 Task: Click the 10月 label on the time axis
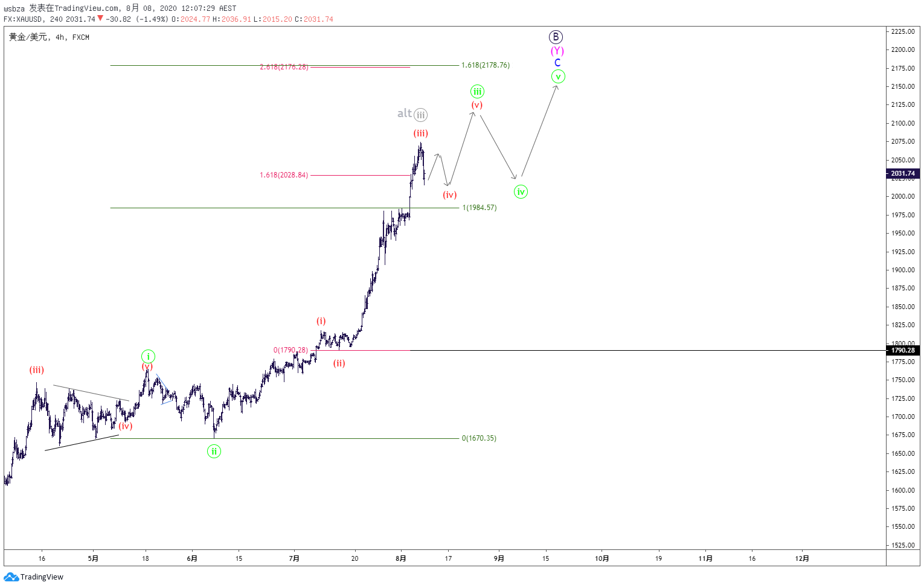pyautogui.click(x=602, y=558)
